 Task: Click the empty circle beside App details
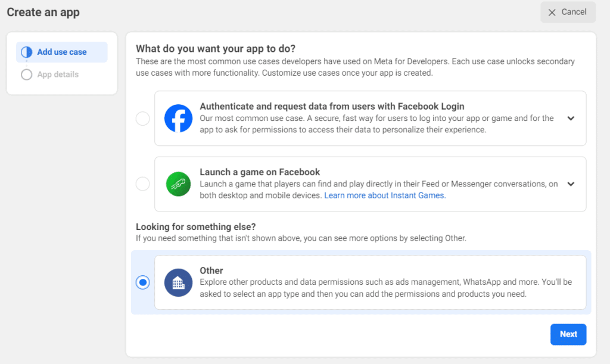(26, 75)
